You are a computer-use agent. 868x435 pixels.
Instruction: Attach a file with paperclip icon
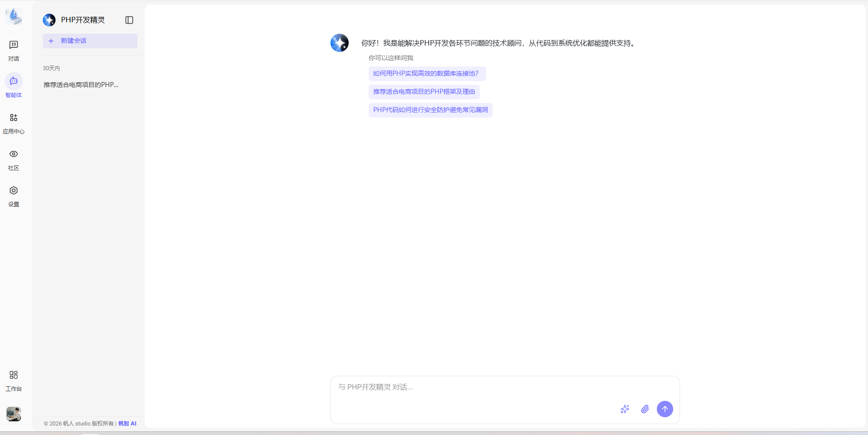coord(645,409)
